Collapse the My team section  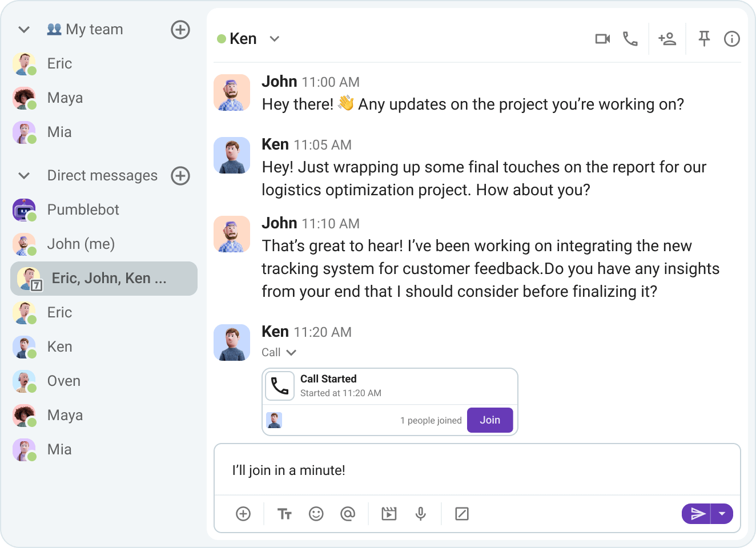(x=23, y=29)
